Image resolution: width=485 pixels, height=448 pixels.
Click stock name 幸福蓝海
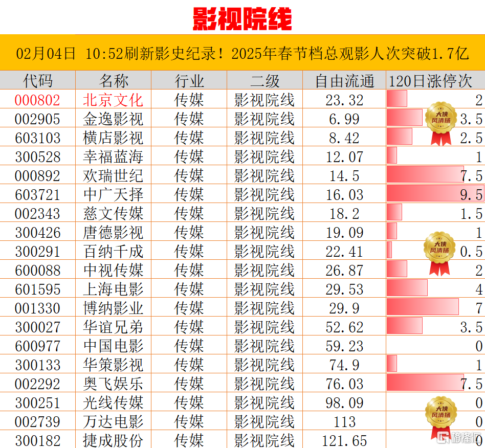tap(113, 157)
